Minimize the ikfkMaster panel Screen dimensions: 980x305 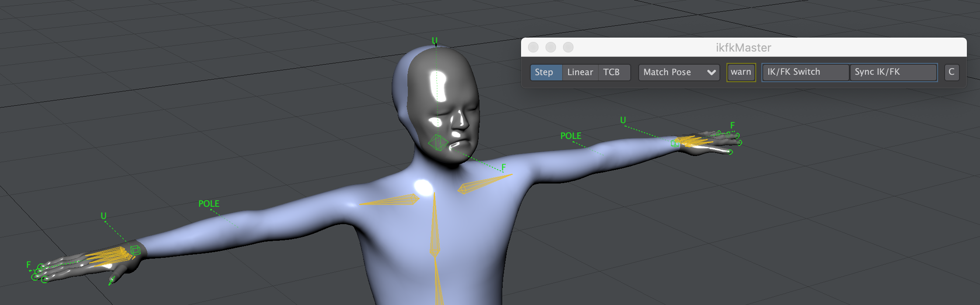tap(551, 47)
